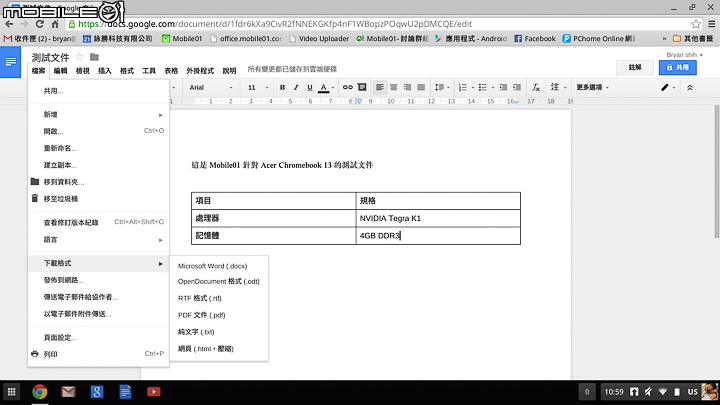Star the document 測試文件
This screenshot has width=720, height=405.
point(79,57)
